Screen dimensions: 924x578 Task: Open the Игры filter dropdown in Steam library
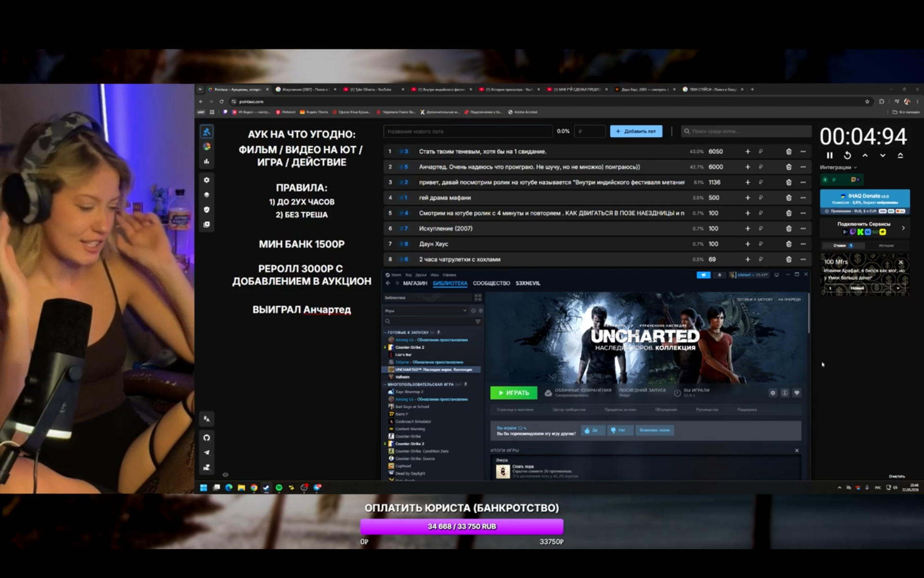(426, 311)
